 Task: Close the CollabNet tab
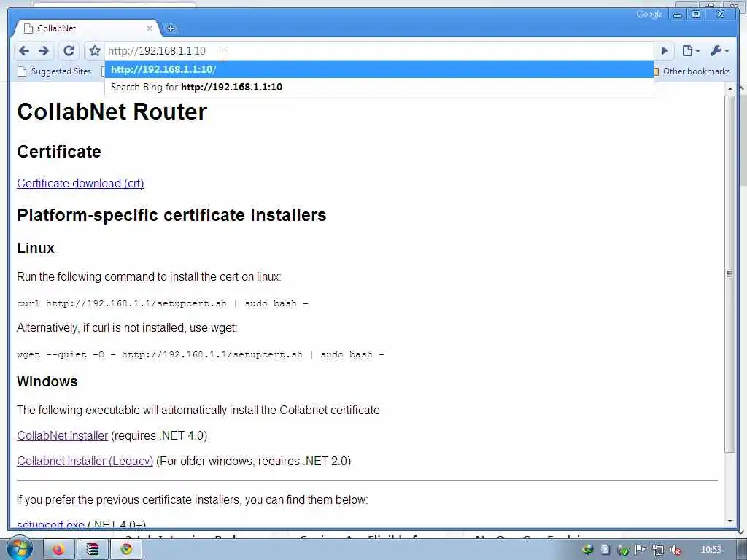point(149,28)
